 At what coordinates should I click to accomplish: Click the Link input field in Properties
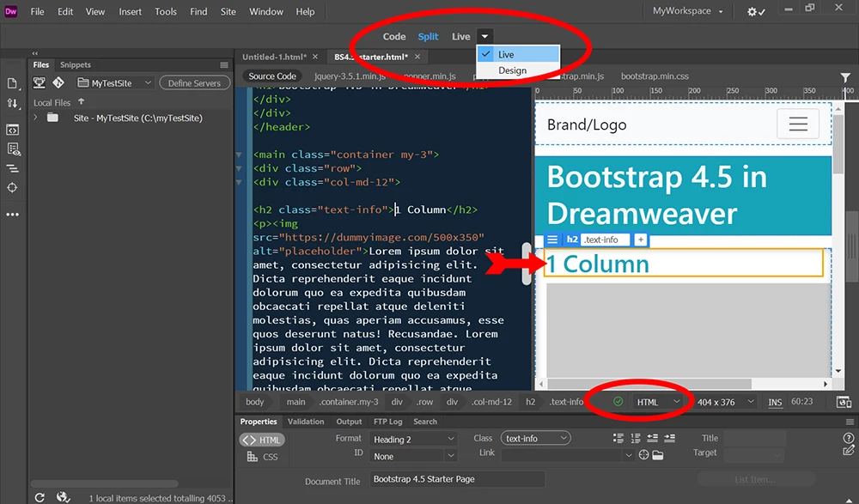563,455
